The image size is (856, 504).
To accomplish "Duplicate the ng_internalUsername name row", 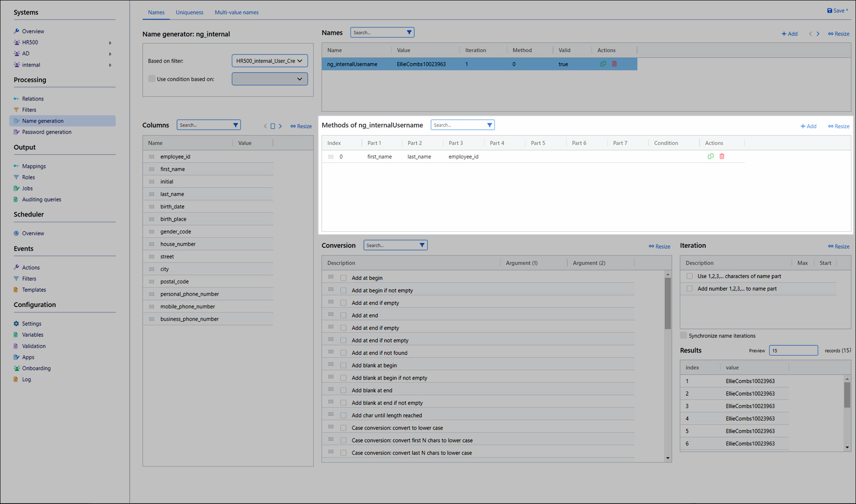I will [x=603, y=64].
